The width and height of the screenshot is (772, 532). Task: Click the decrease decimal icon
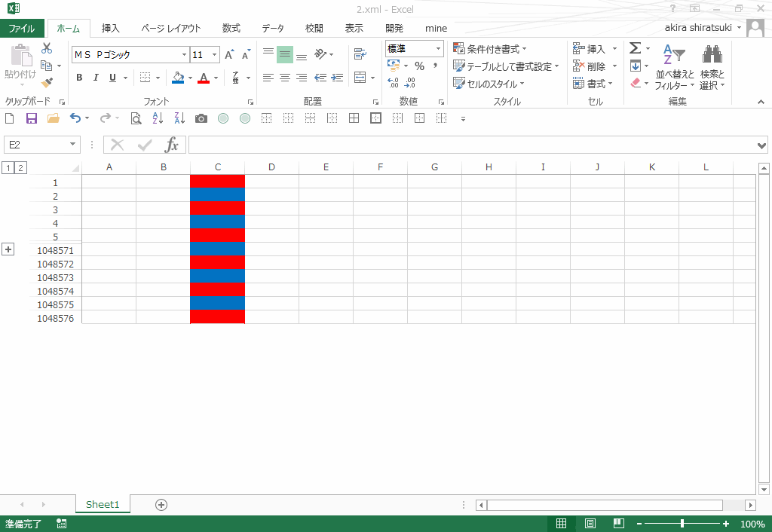[410, 83]
